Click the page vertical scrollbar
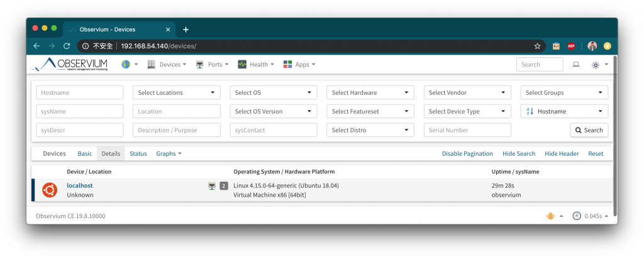 [x=615, y=137]
